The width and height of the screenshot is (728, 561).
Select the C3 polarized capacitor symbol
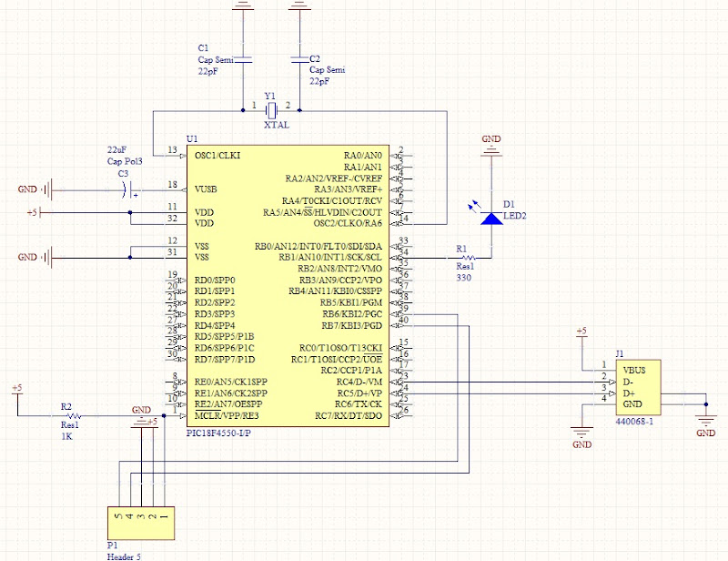point(126,189)
